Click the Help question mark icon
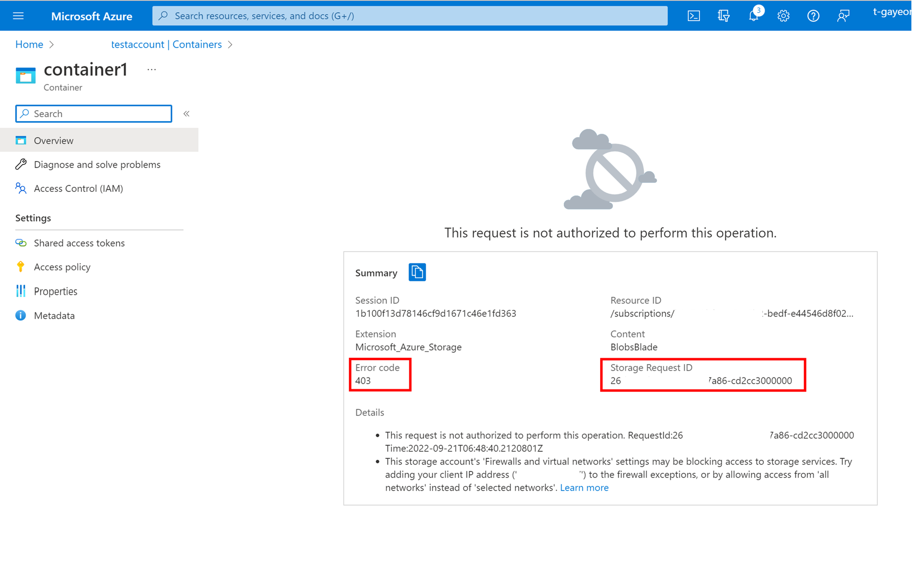The height and width of the screenshot is (588, 912). [x=813, y=16]
